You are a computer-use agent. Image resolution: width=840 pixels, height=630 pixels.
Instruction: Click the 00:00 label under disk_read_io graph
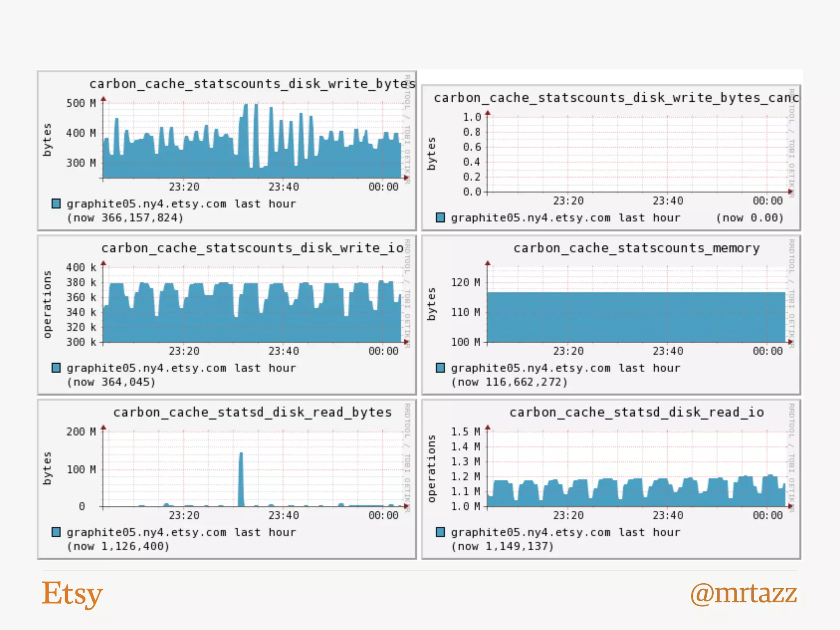click(x=767, y=515)
